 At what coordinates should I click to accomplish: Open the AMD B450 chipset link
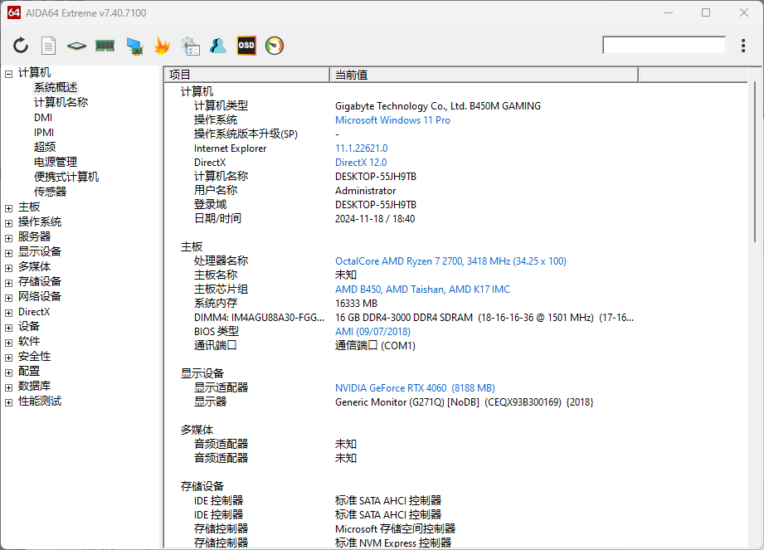coord(422,289)
